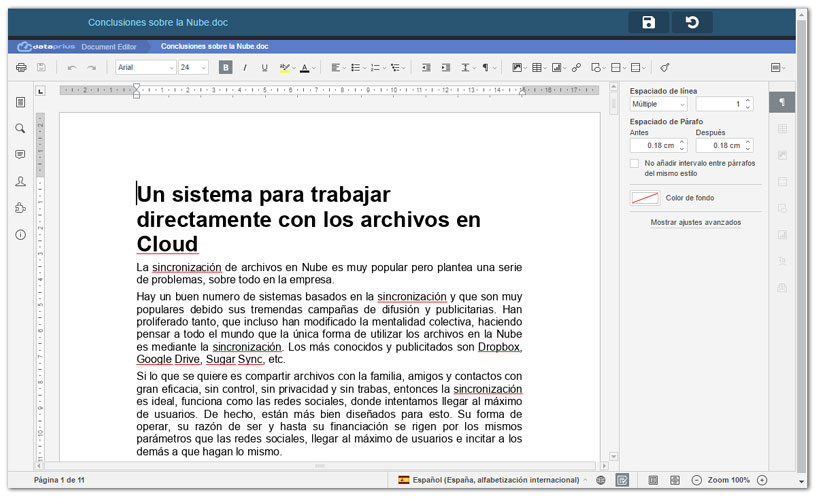Select the paragraph settings tab in right sidebar
This screenshot has width=816, height=498.
click(782, 103)
